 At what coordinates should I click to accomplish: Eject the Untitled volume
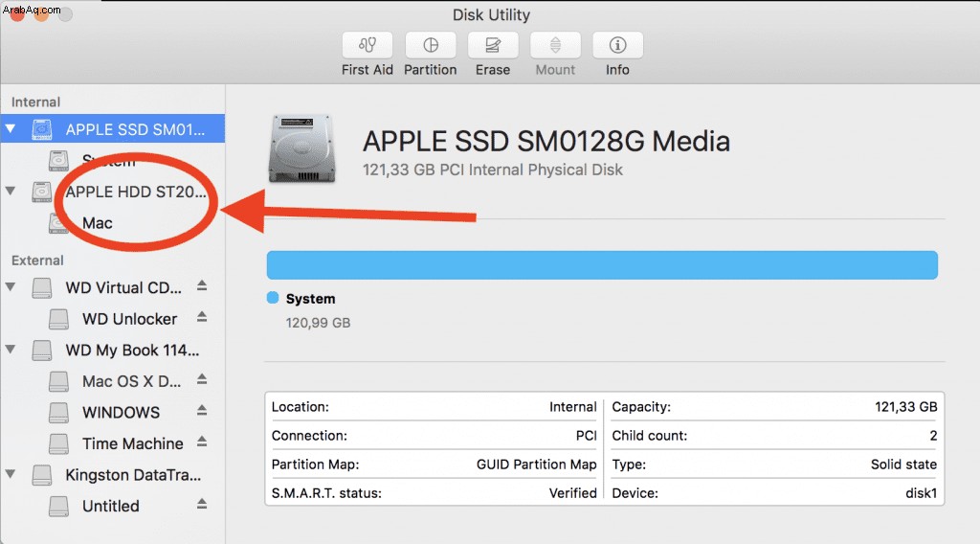click(x=201, y=504)
